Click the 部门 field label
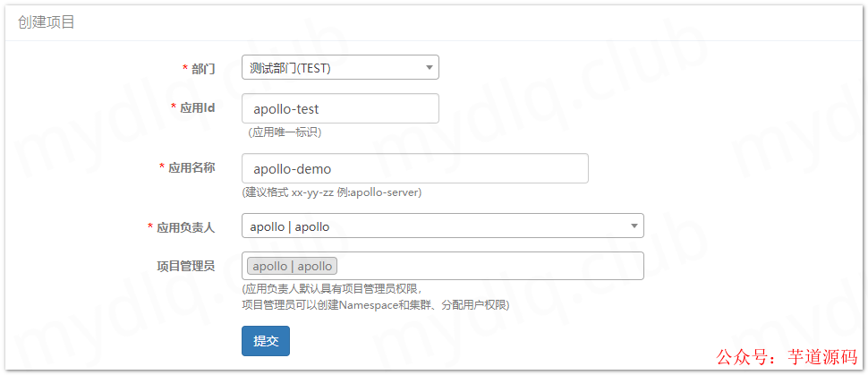This screenshot has width=868, height=375. [x=199, y=69]
